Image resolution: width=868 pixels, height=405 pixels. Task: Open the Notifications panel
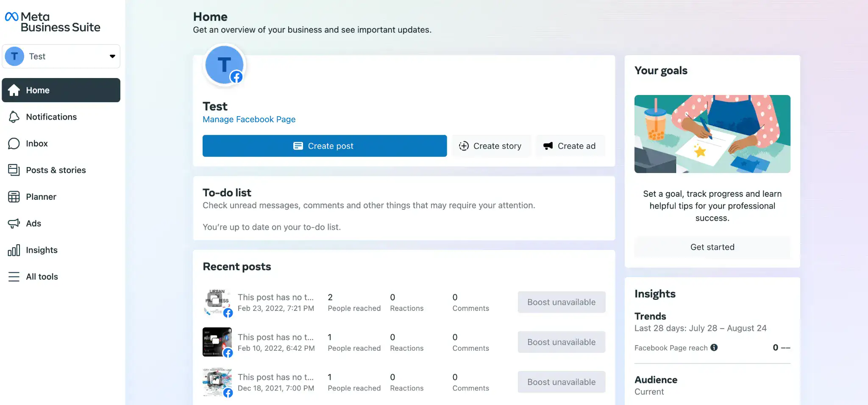point(51,117)
